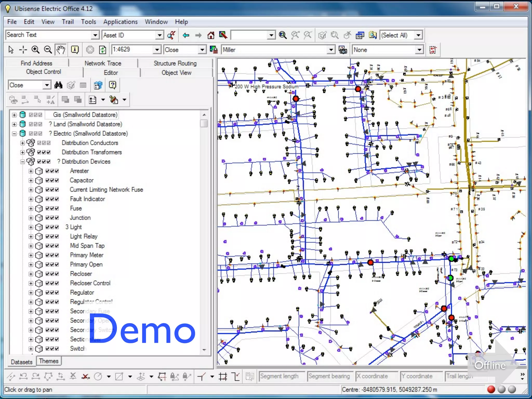Click the info query tool icon

[x=75, y=50]
